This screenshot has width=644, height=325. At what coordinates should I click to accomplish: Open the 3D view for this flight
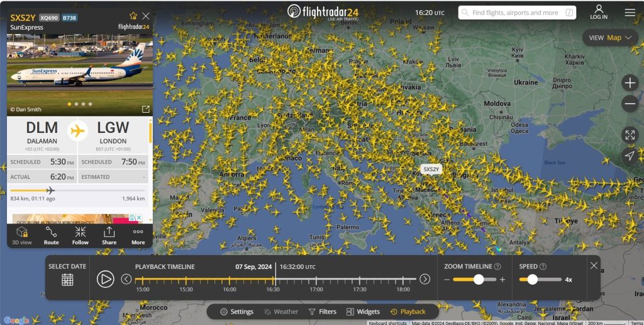pyautogui.click(x=22, y=236)
